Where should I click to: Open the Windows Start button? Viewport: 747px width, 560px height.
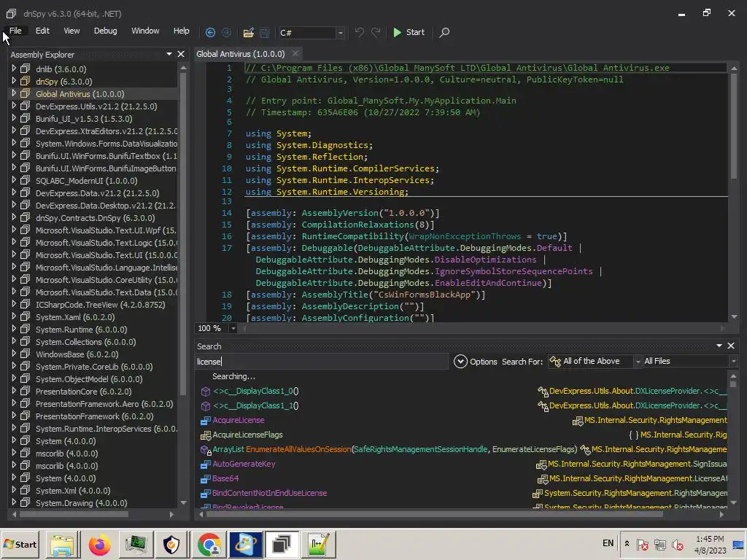(x=20, y=544)
